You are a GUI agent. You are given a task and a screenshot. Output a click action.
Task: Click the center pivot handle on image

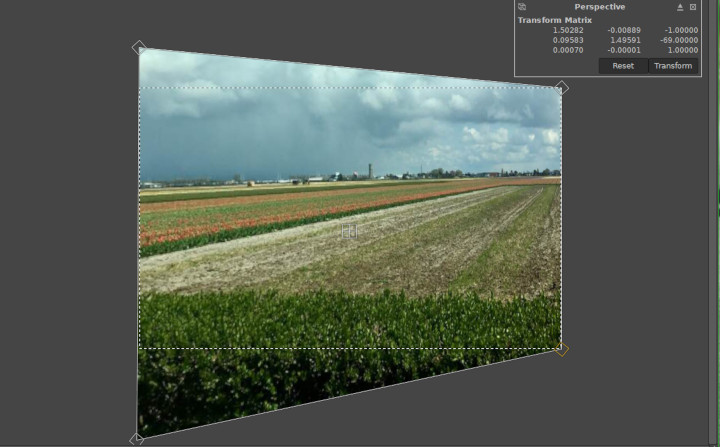click(x=349, y=231)
